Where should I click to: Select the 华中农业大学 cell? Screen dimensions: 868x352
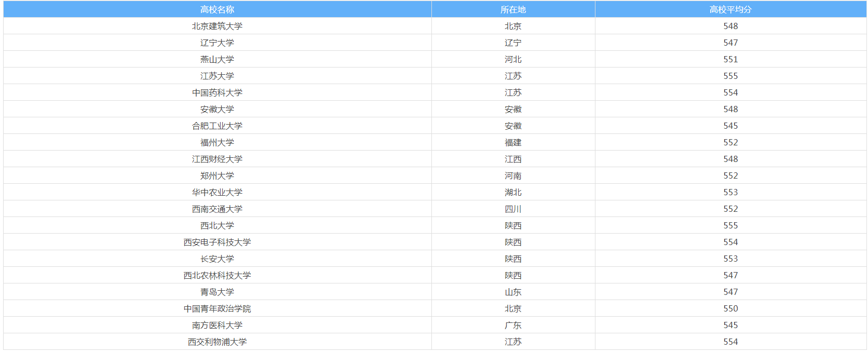217,192
